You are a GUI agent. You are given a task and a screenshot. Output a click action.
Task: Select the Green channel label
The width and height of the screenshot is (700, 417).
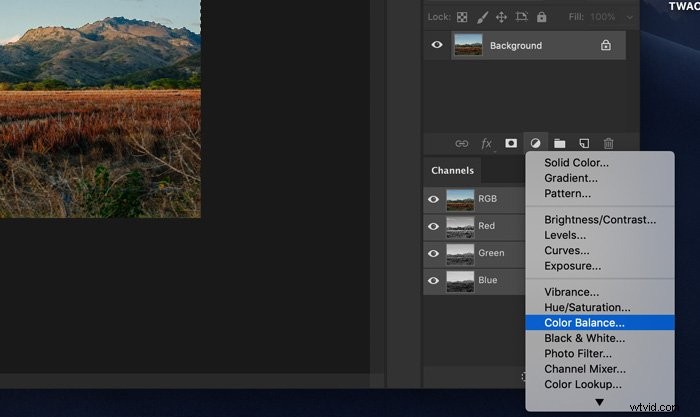491,253
